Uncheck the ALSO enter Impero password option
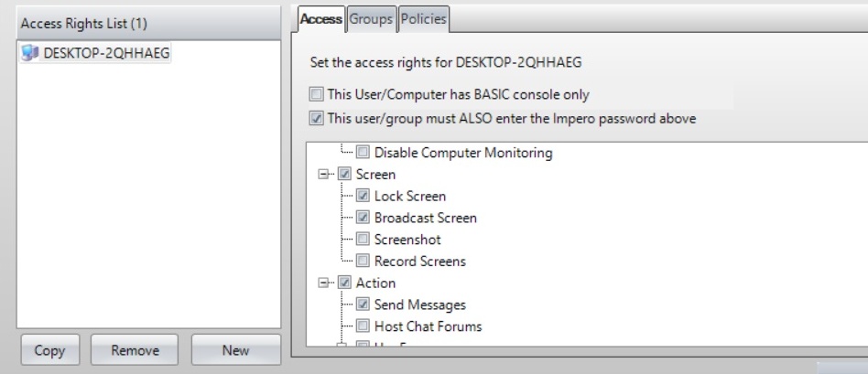The height and width of the screenshot is (374, 868). point(316,116)
